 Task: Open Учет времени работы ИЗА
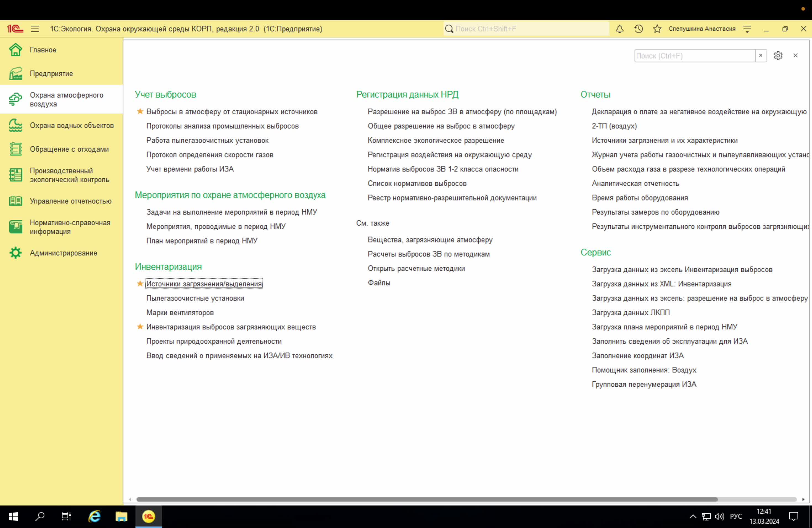190,169
